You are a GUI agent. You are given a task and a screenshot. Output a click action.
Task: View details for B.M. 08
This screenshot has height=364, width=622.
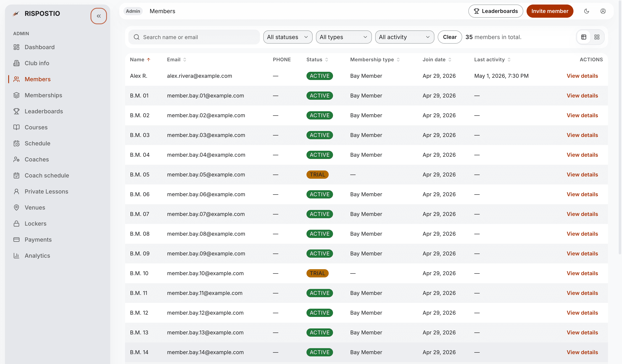(582, 234)
